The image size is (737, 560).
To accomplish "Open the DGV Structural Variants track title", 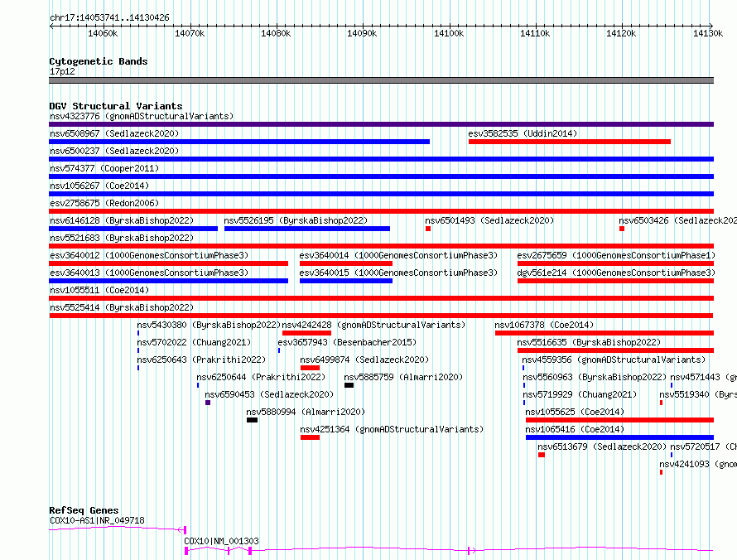I will (116, 106).
